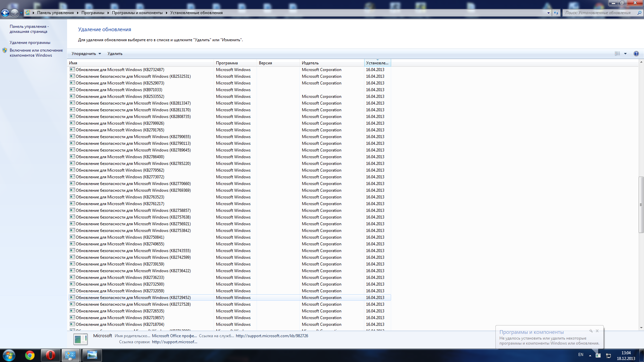
Task: Open the recent pages dropdown next to Forward
Action: click(x=21, y=13)
